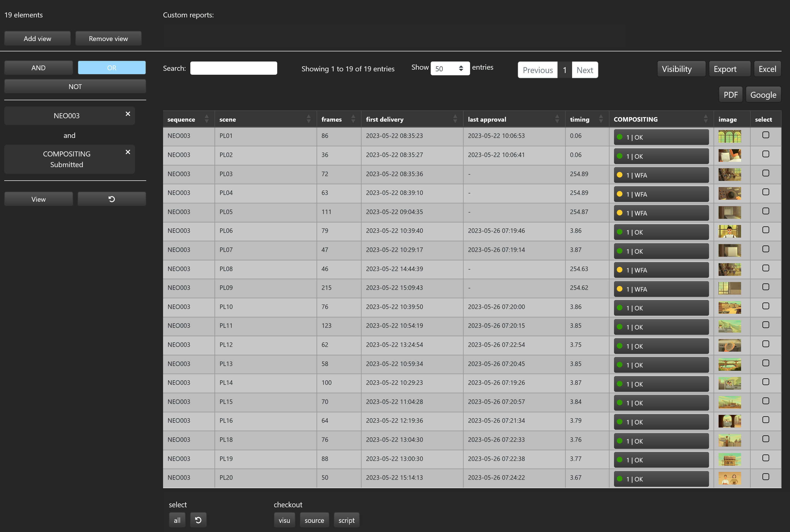Screen dimensions: 790x532
Task: Focus the Search input field
Action: pos(234,68)
